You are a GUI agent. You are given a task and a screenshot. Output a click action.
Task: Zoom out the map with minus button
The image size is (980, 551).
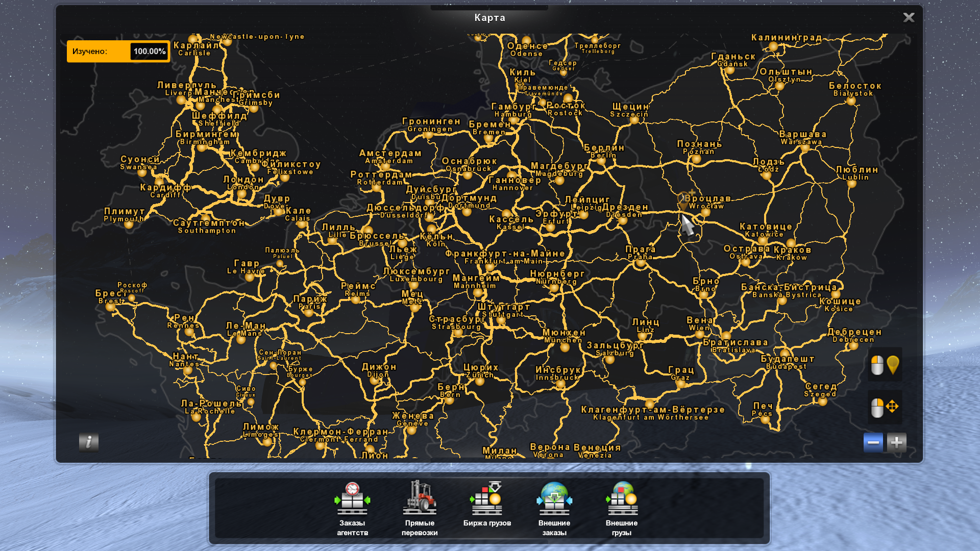coord(873,442)
